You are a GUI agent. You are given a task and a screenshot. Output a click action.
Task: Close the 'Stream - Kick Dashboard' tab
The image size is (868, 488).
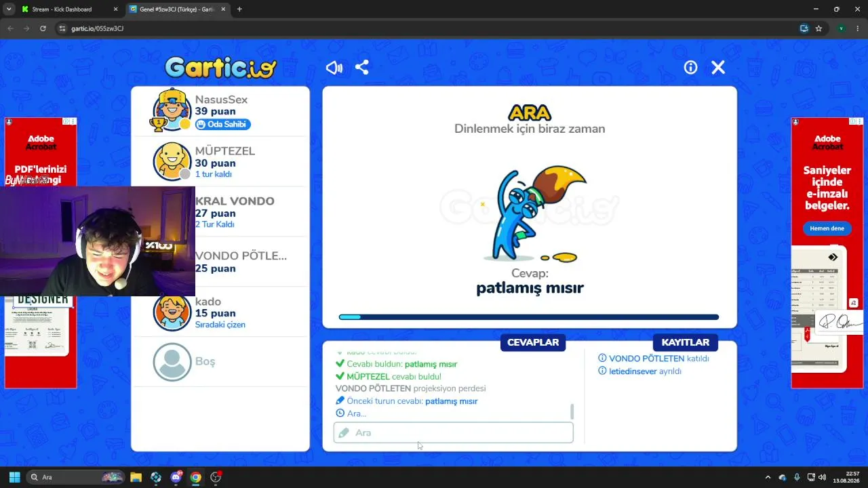[115, 9]
